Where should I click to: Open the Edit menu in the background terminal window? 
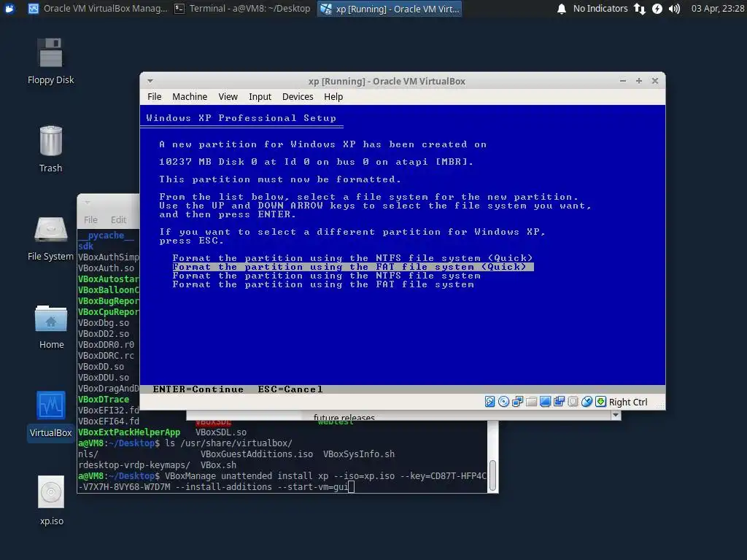(118, 220)
